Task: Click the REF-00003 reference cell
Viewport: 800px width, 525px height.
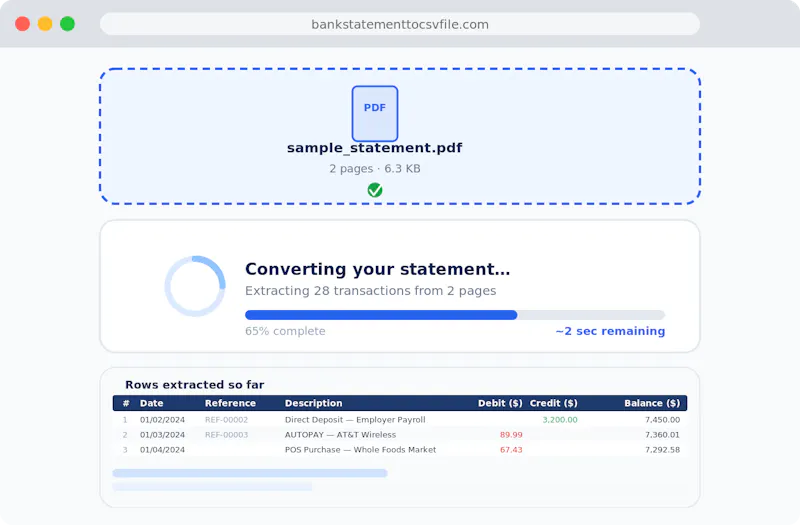Action: point(227,435)
